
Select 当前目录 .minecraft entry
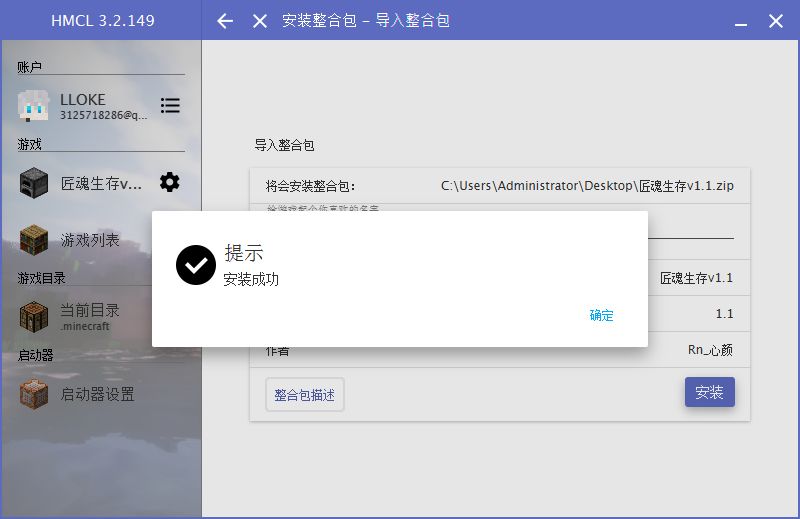[90, 316]
